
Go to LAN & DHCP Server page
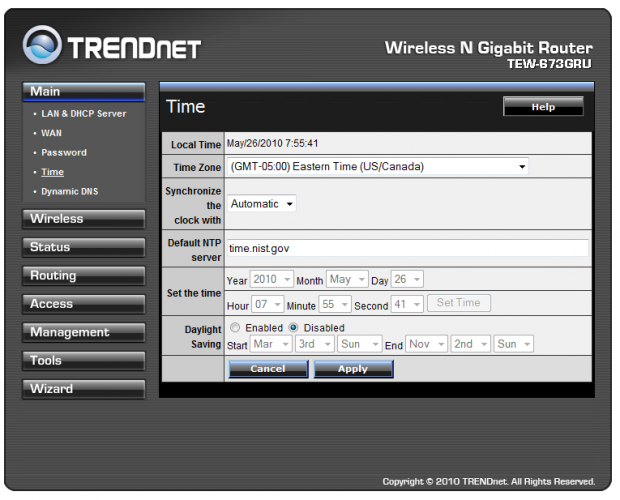[x=84, y=114]
